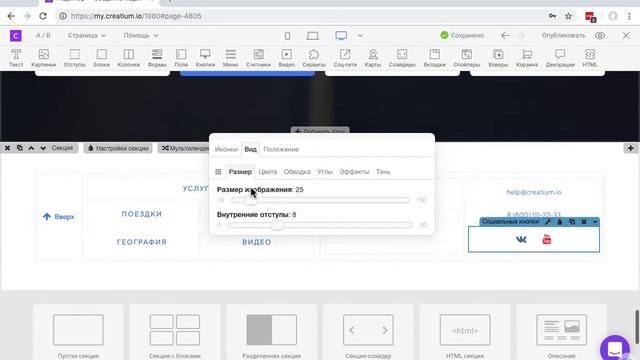Delete the Социальные кнопки widget

click(584, 222)
